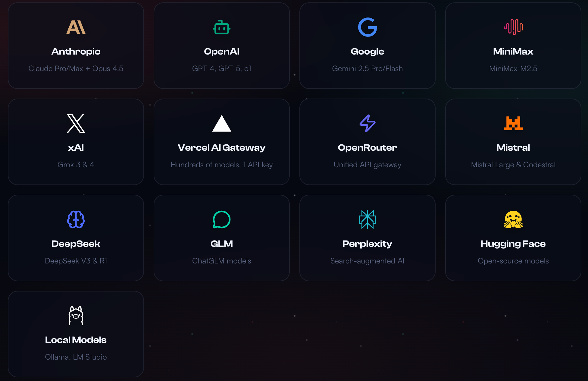Viewport: 588px width, 381px height.
Task: Click the Vercel triangle logo
Action: [x=222, y=123]
